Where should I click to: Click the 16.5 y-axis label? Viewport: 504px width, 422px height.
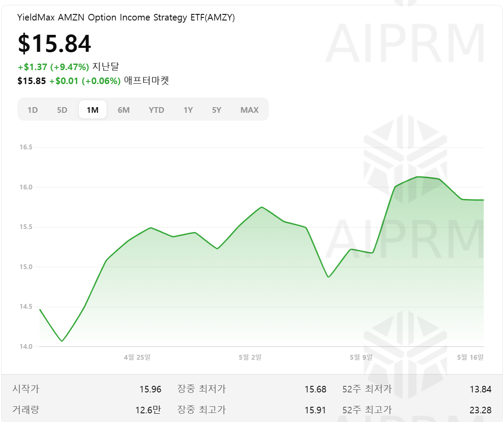click(x=26, y=147)
